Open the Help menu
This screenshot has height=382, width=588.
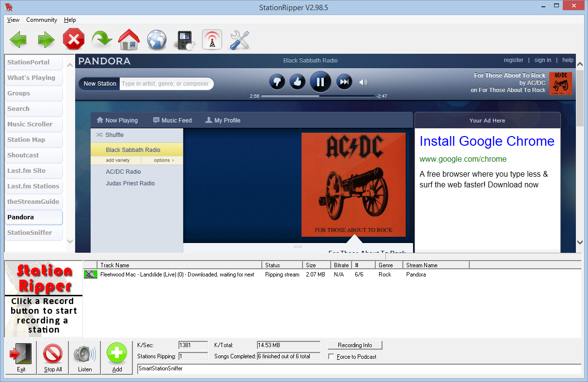click(70, 20)
